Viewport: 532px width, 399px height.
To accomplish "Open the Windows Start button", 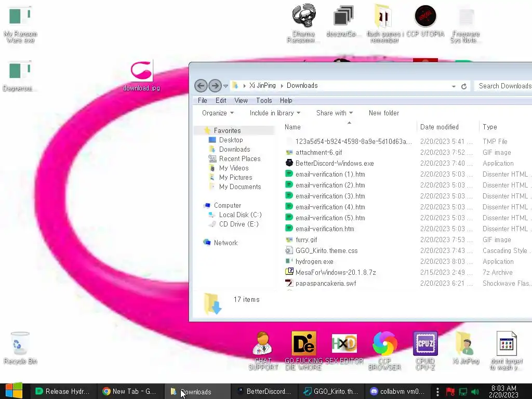I will pos(14,391).
